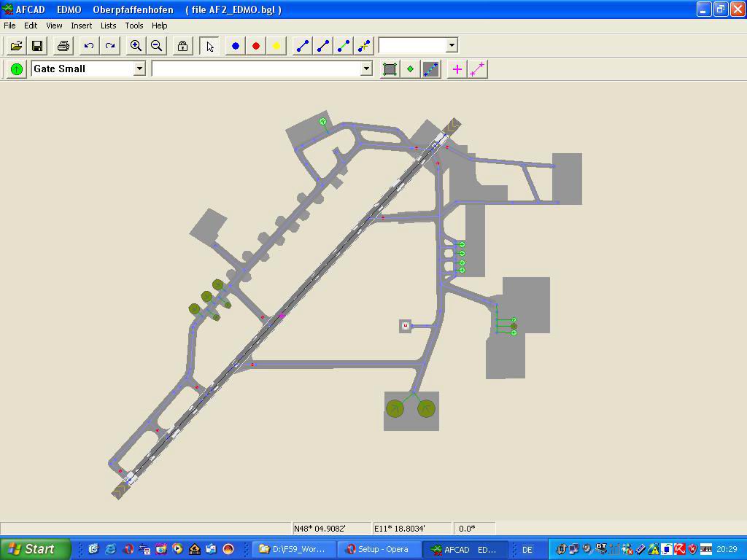Toggle the green parking spot tool

point(16,69)
